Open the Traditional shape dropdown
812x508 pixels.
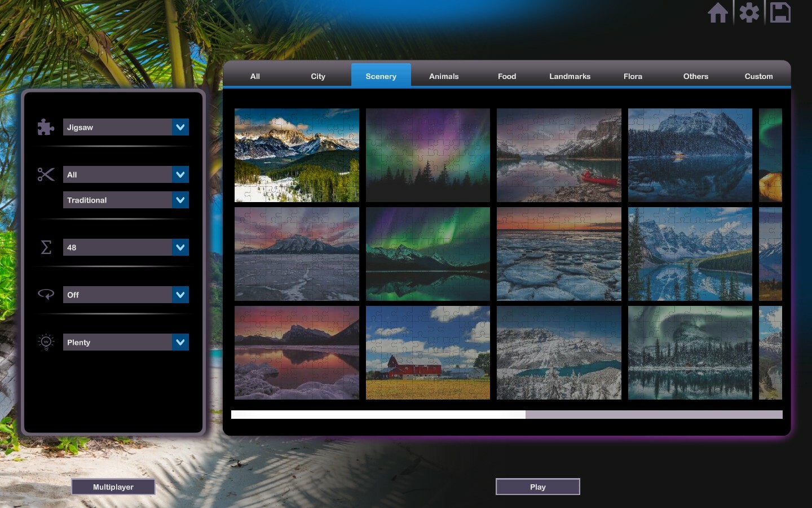coord(126,200)
